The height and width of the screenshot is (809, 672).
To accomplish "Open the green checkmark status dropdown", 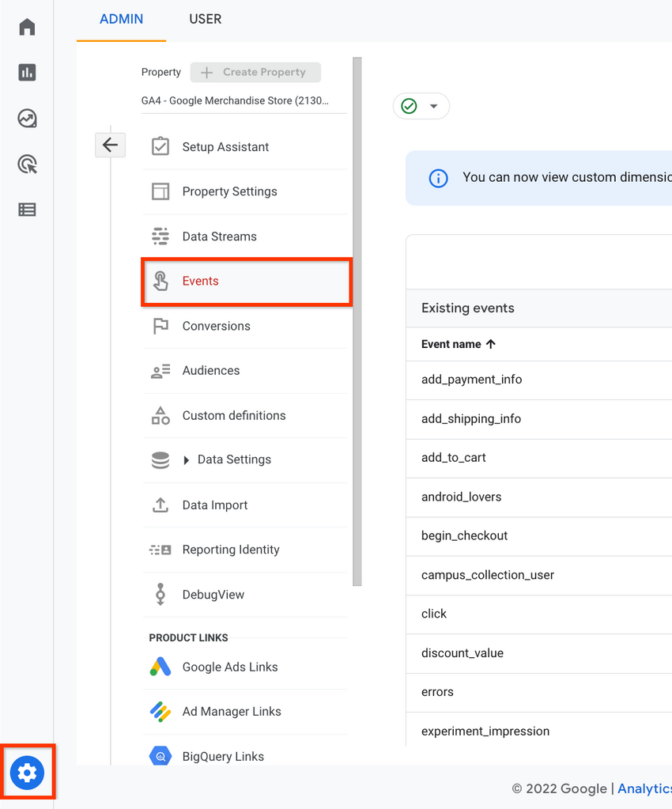I will click(x=421, y=106).
